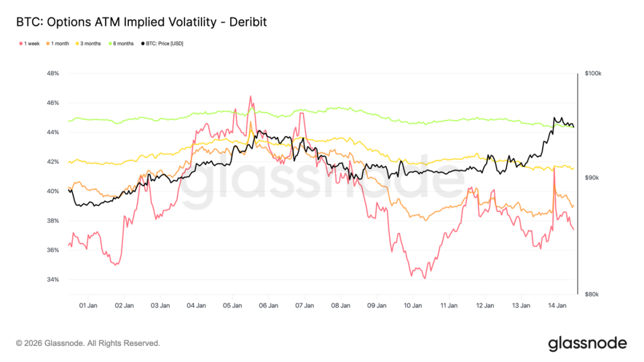Click the 05 Jan x-axis date label
This screenshot has height=362, width=644.
pos(232,305)
